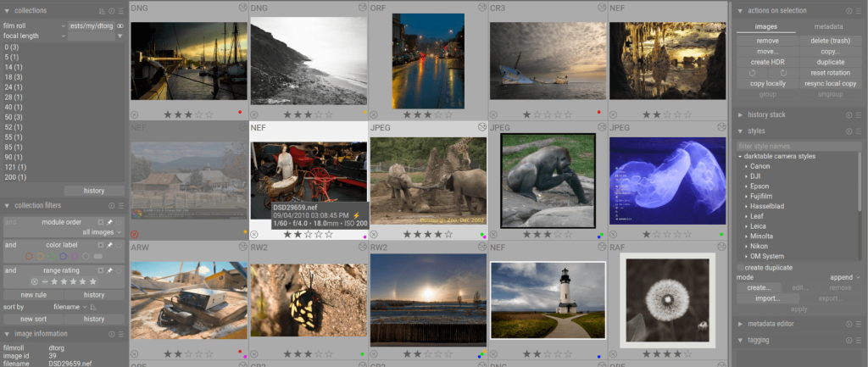This screenshot has width=868, height=367.
Task: Toggle the blue color label filter
Action: (x=63, y=256)
